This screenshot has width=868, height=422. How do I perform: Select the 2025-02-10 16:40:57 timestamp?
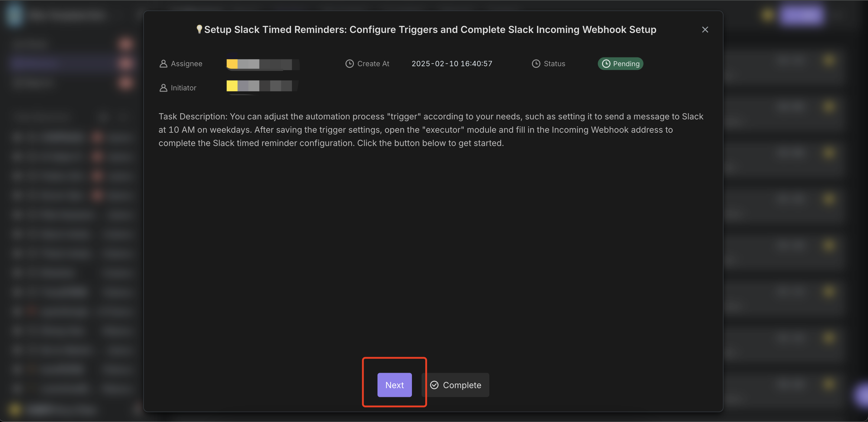click(452, 64)
